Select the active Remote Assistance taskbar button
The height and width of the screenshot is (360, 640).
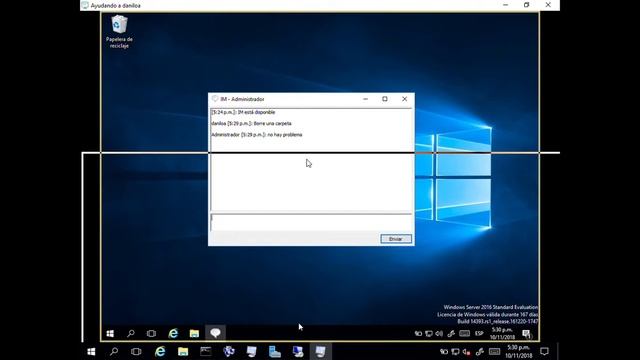(x=320, y=351)
